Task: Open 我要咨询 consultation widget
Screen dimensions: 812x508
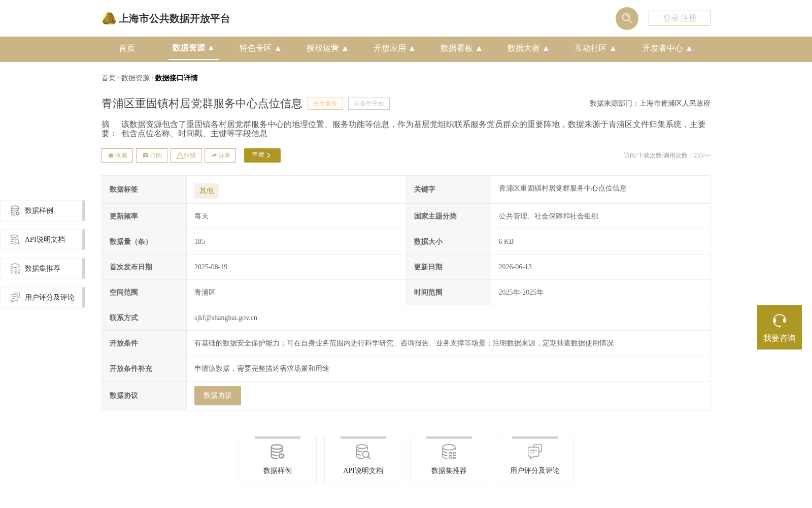Action: tap(780, 327)
